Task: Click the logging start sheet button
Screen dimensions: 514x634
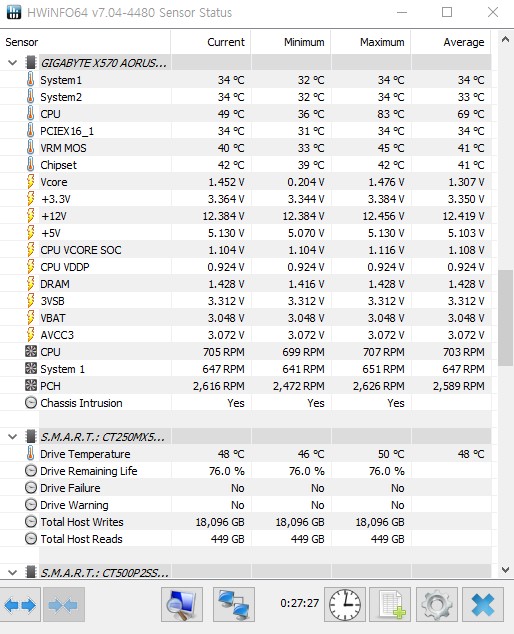Action: pyautogui.click(x=391, y=605)
